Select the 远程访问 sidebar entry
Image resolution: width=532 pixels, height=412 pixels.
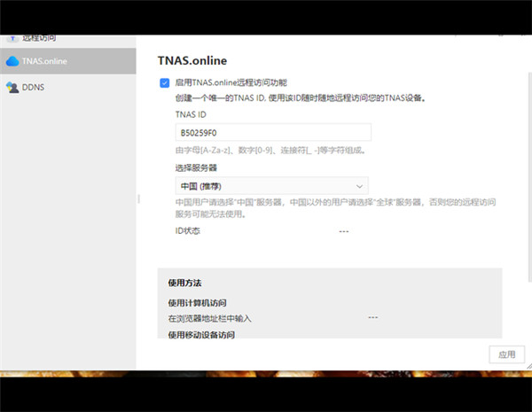(x=41, y=38)
